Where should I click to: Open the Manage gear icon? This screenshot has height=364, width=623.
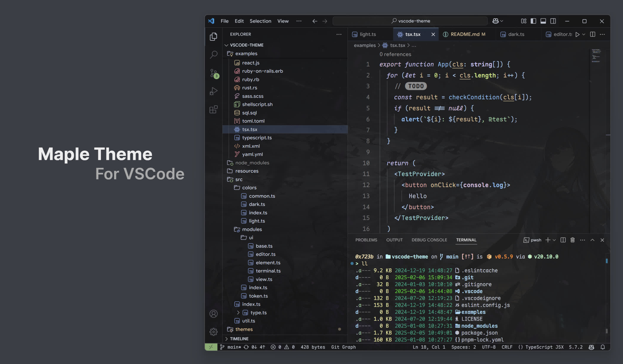(214, 332)
